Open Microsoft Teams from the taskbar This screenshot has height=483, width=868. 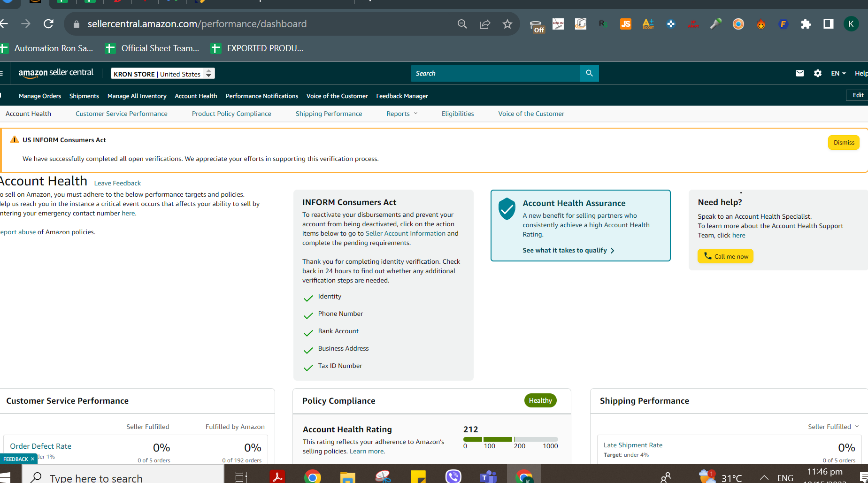tap(489, 476)
